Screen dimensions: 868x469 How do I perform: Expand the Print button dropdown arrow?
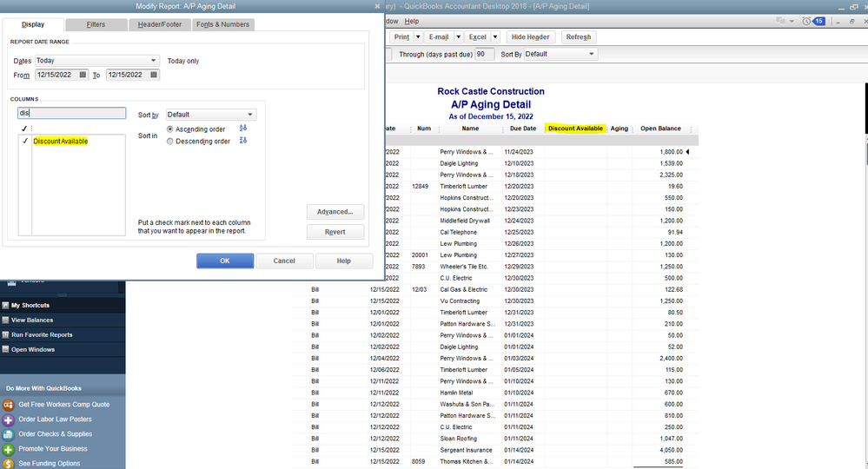[418, 37]
